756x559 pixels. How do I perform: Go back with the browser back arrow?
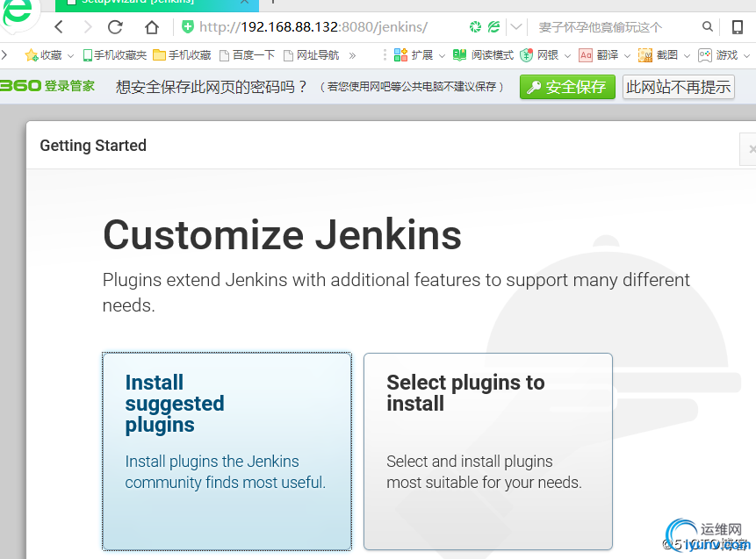pos(59,26)
